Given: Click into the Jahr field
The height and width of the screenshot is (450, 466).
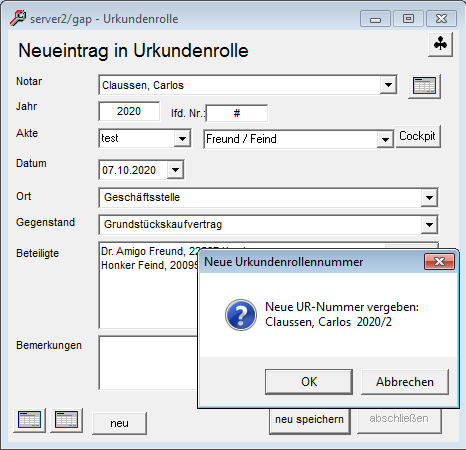Looking at the screenshot, I should (129, 111).
